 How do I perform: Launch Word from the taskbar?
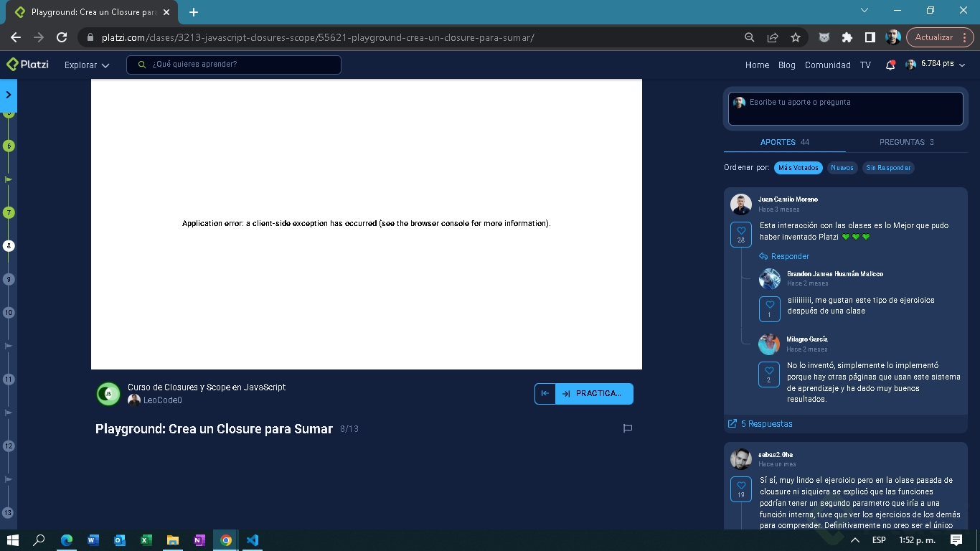pos(93,540)
